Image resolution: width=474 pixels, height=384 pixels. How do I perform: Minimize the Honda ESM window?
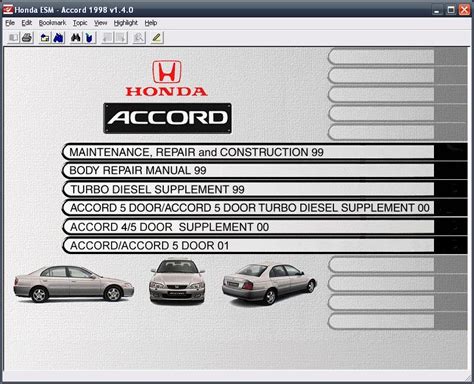[x=437, y=10]
